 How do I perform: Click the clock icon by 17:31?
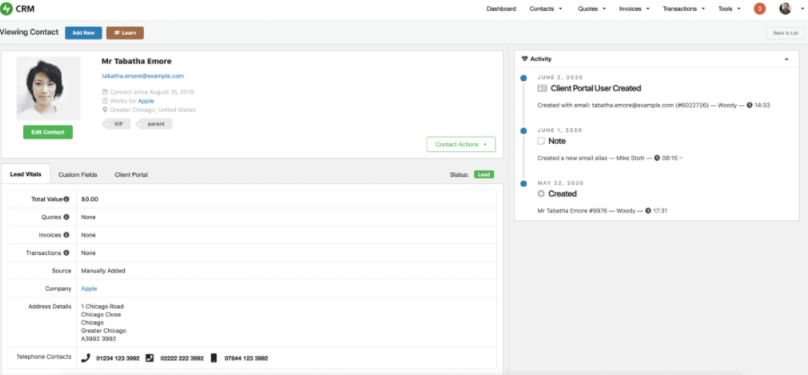click(x=648, y=211)
